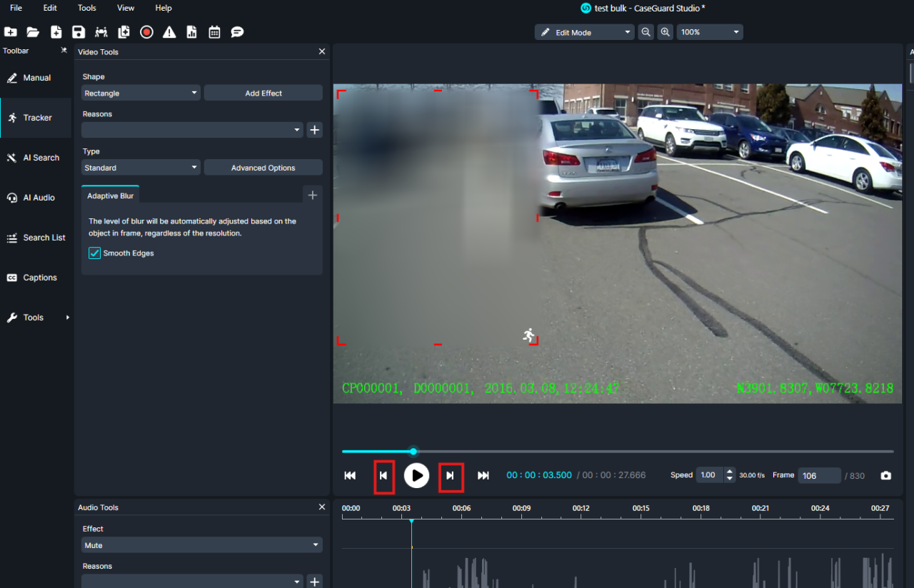Step to the previous frame
Screen dimensions: 914x588
(x=383, y=476)
